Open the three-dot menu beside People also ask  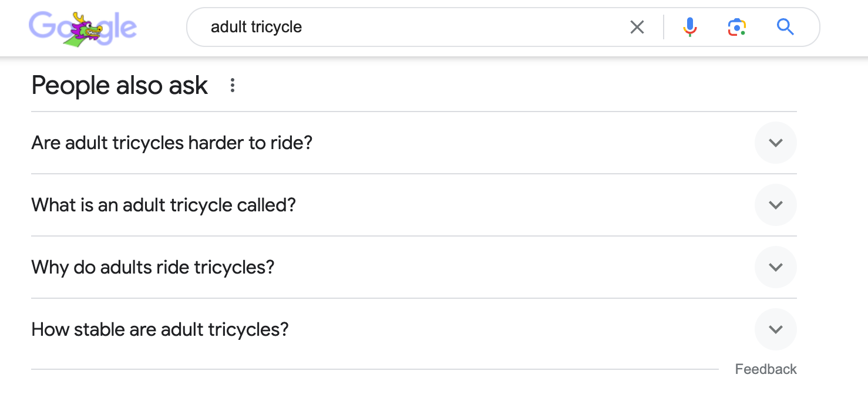point(233,86)
